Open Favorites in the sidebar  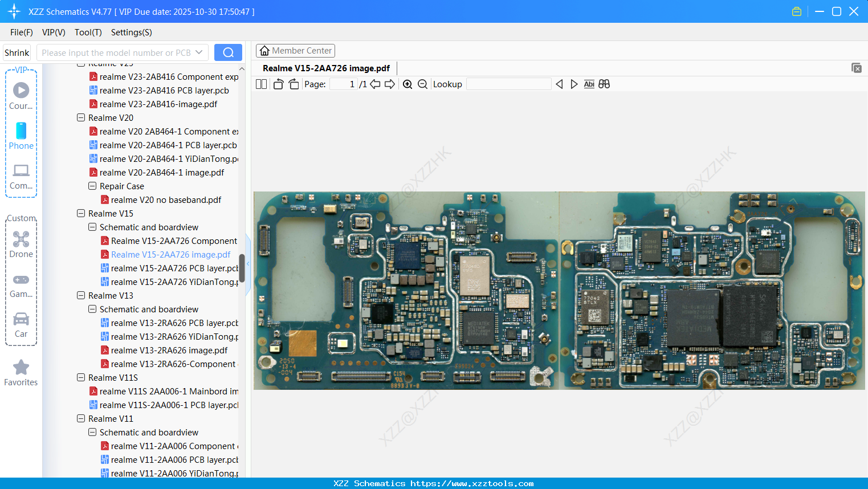[x=21, y=373]
